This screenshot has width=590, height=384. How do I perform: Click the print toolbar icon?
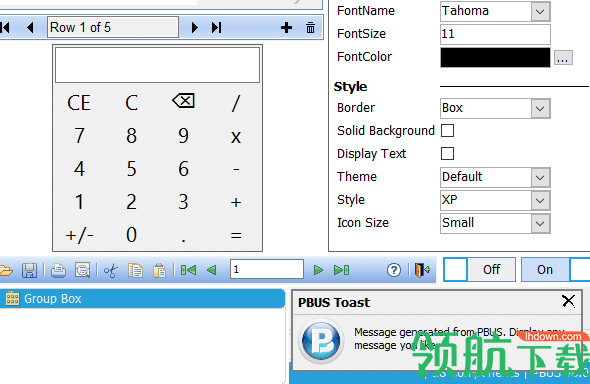58,270
